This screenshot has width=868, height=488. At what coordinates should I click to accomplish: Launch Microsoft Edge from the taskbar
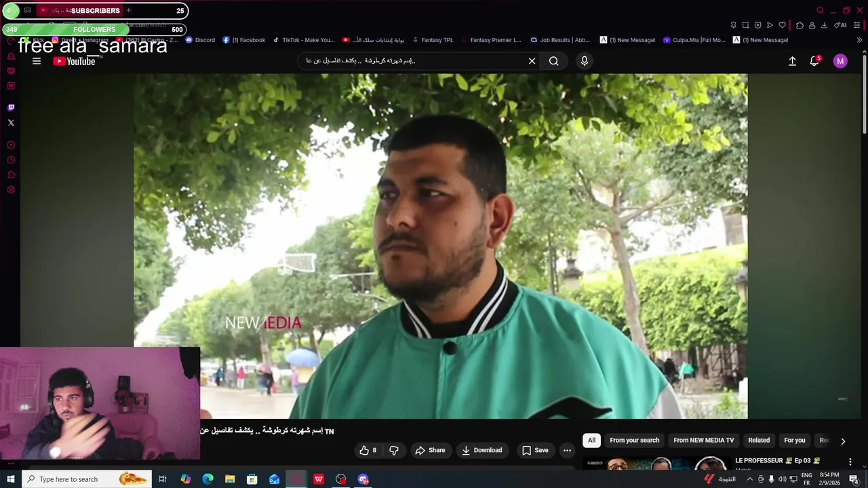[208, 479]
